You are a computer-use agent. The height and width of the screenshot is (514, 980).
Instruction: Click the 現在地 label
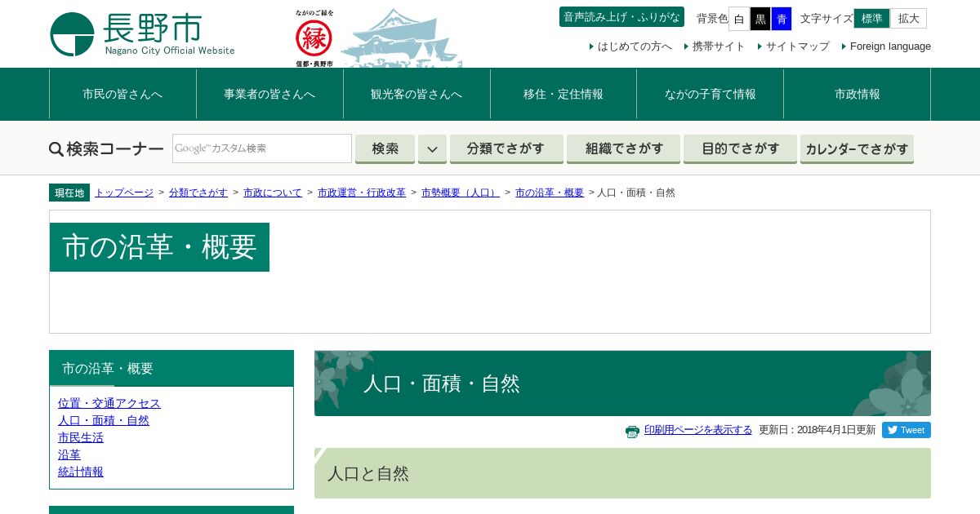click(69, 193)
